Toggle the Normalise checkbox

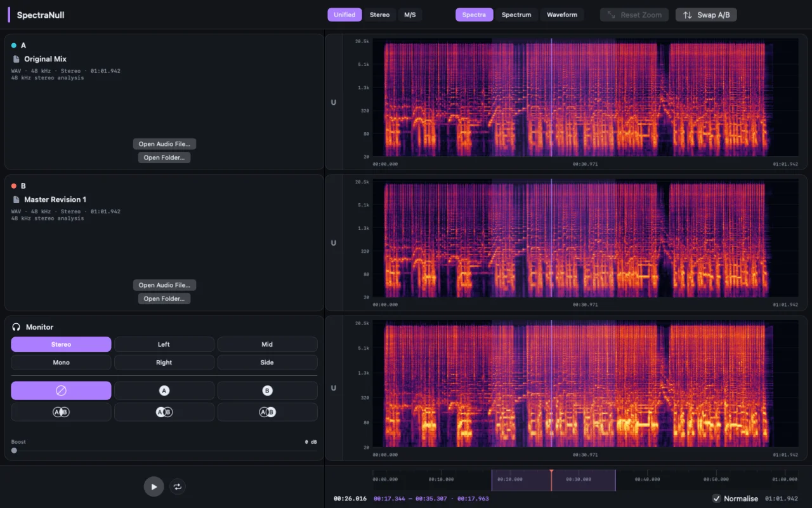point(717,498)
